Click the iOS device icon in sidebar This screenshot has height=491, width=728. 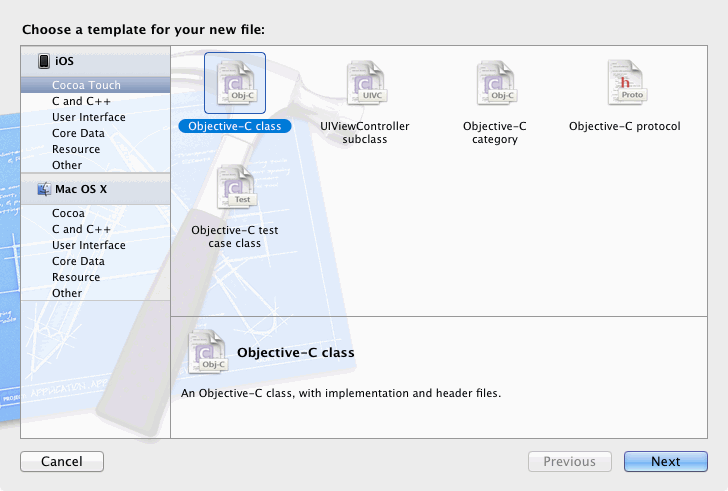(44, 61)
